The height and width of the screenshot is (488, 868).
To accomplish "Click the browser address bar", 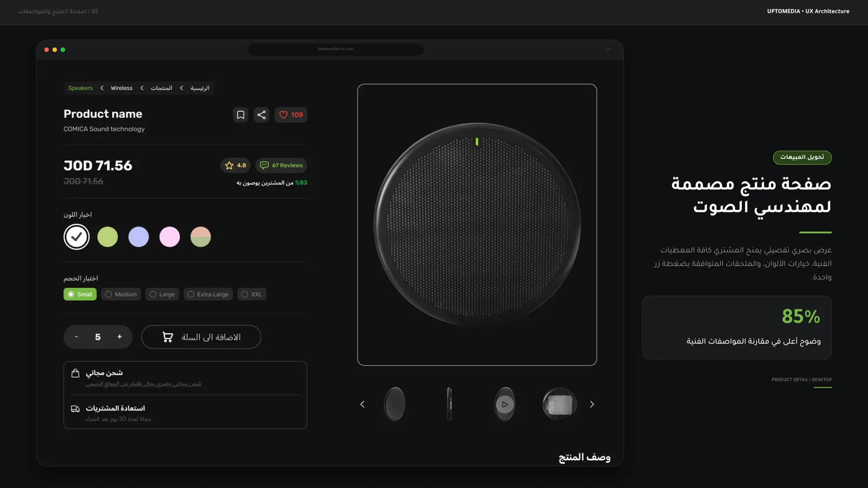I will coord(335,49).
